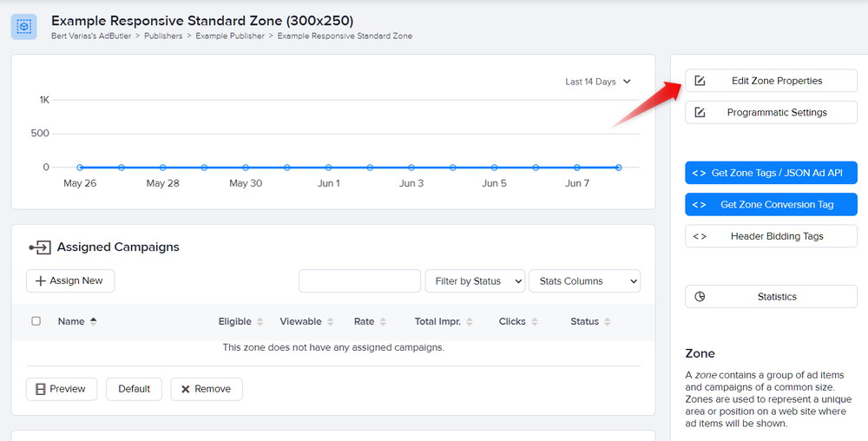Tick the select-all campaigns checkbox

coord(36,321)
